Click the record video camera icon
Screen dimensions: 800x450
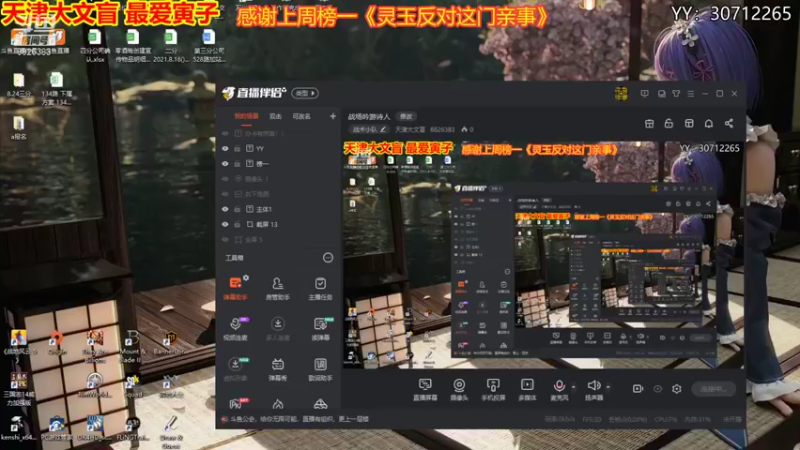point(638,389)
